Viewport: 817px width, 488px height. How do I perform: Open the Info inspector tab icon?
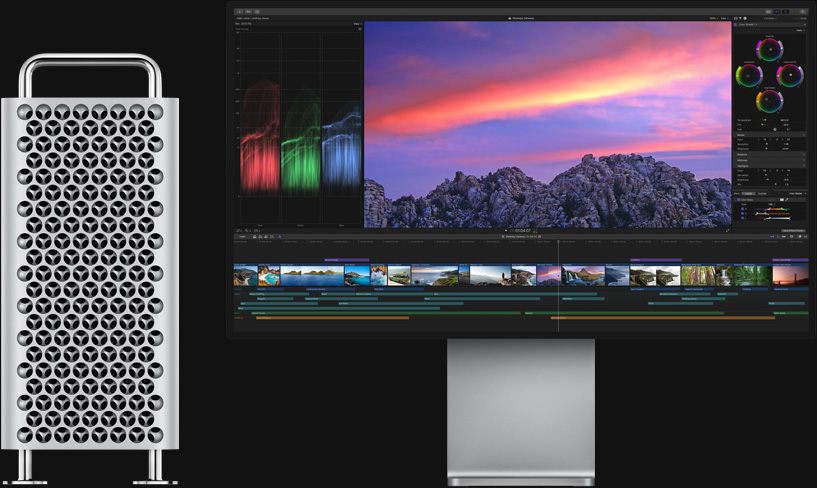click(745, 18)
